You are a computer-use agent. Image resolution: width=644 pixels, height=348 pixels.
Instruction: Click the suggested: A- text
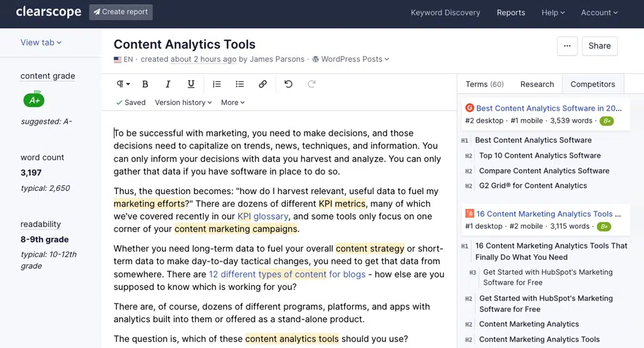click(46, 121)
